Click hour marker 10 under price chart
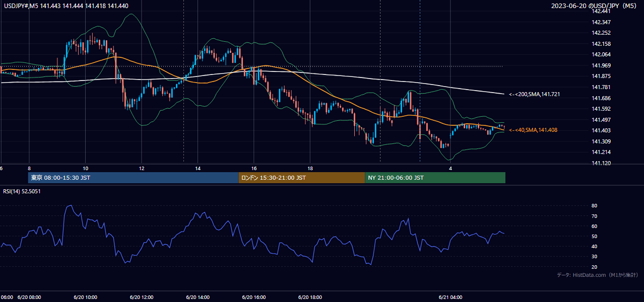Viewport: 644px width, 302px height. tap(85, 168)
